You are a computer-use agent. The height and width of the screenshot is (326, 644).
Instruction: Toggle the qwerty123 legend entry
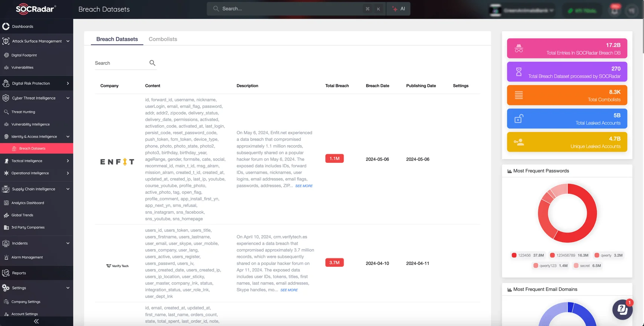[550, 266]
